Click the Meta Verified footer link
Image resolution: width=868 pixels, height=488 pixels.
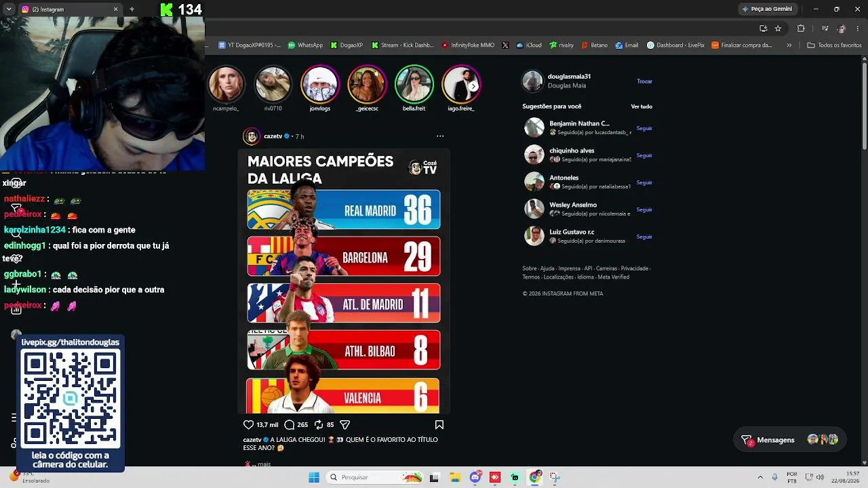(614, 277)
